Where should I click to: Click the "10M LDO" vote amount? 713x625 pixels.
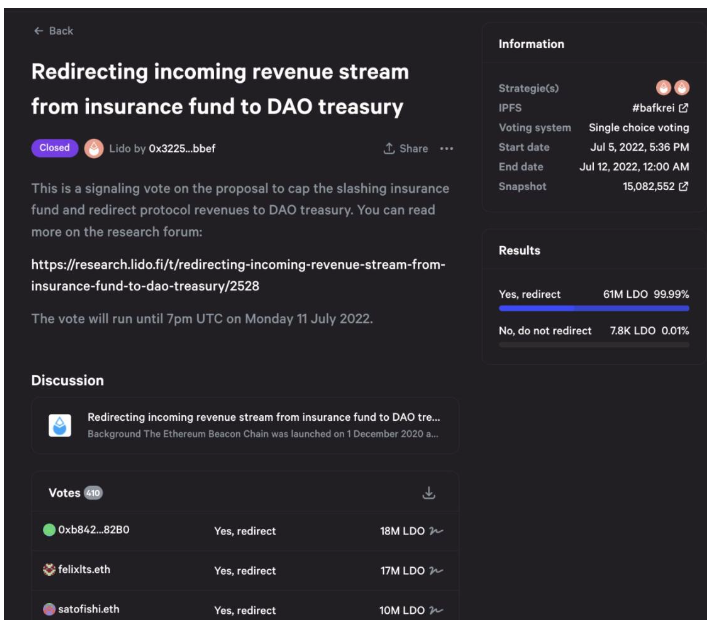point(402,610)
